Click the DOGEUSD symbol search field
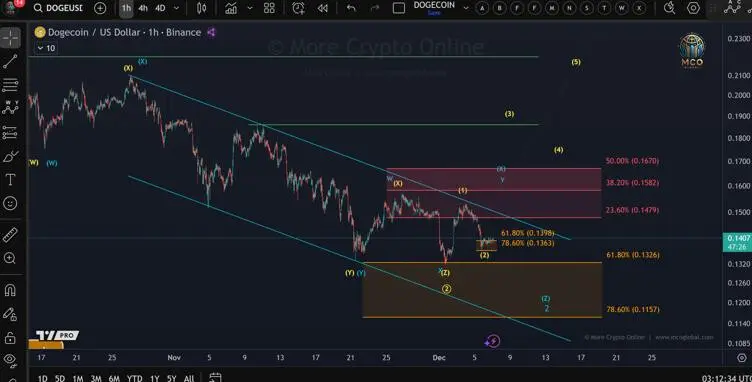This screenshot has width=752, height=382. click(59, 8)
